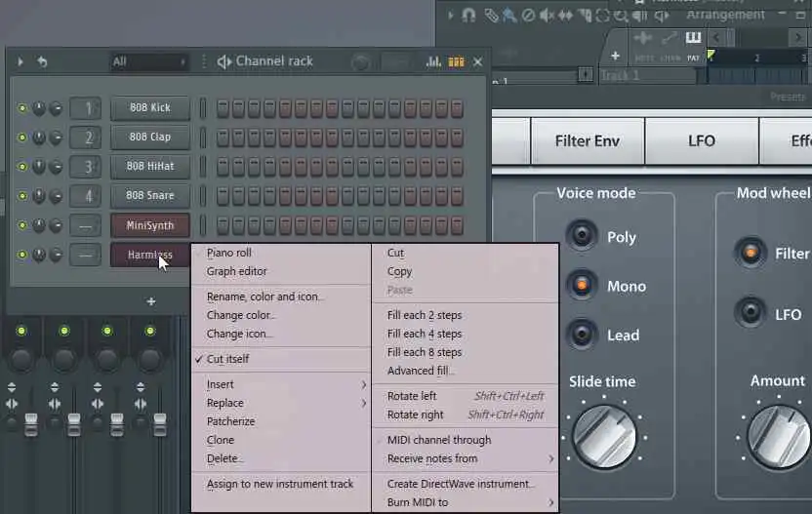Toggle step sequencer view icon in Channel rack
The image size is (812, 514).
(x=456, y=62)
